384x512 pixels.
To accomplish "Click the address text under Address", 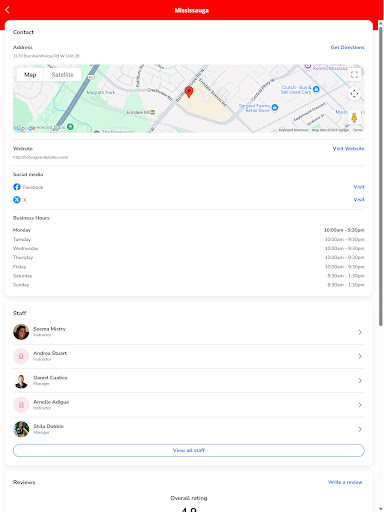I will point(46,56).
